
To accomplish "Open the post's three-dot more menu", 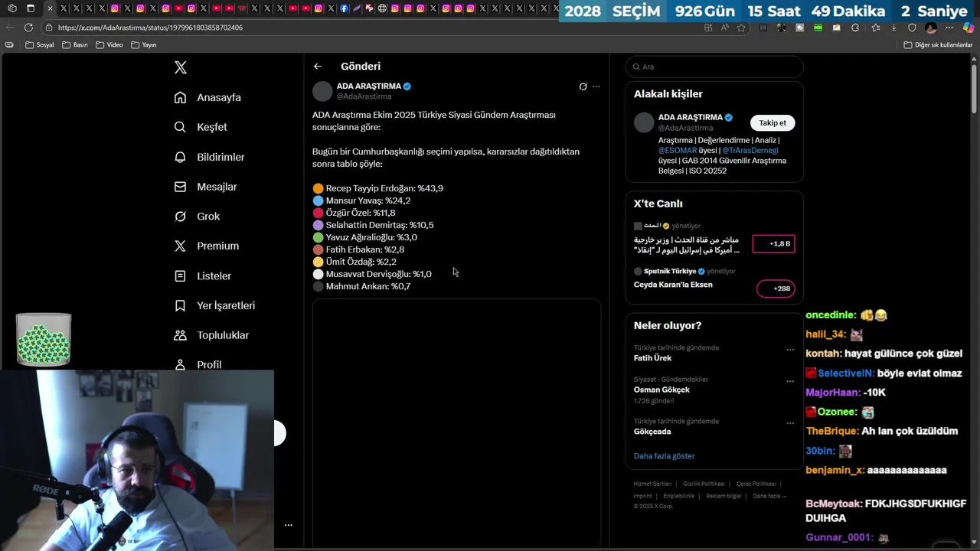I will click(x=596, y=86).
